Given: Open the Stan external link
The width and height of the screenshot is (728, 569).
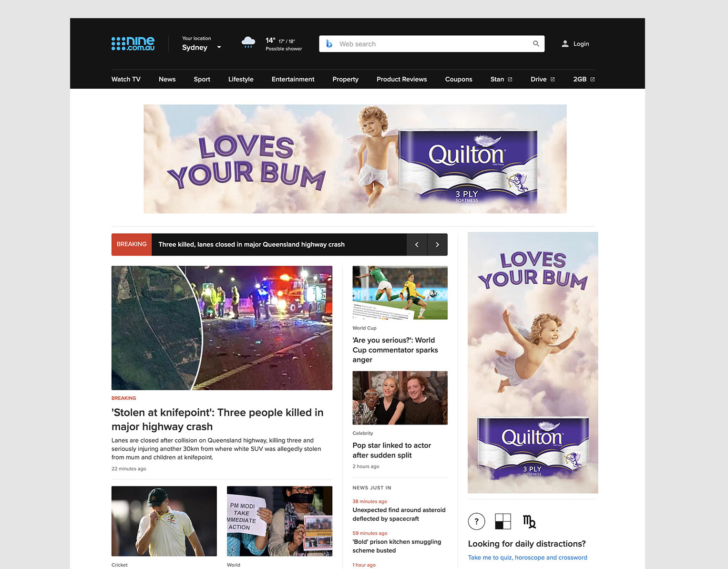Looking at the screenshot, I should 501,79.
